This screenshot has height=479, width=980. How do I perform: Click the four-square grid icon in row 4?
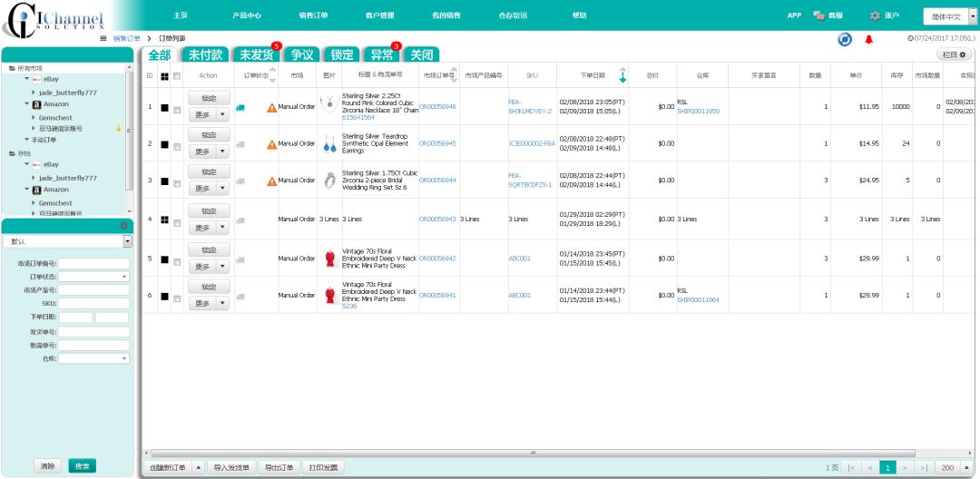164,220
